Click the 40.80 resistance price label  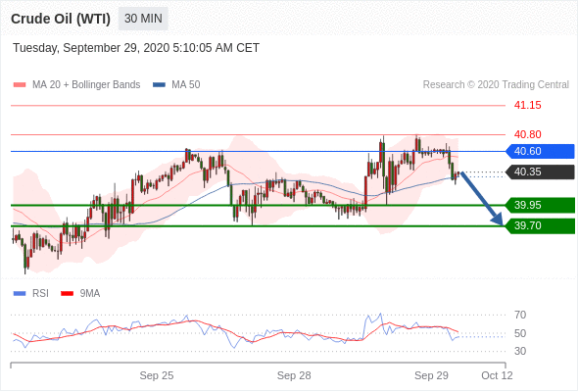click(x=527, y=134)
